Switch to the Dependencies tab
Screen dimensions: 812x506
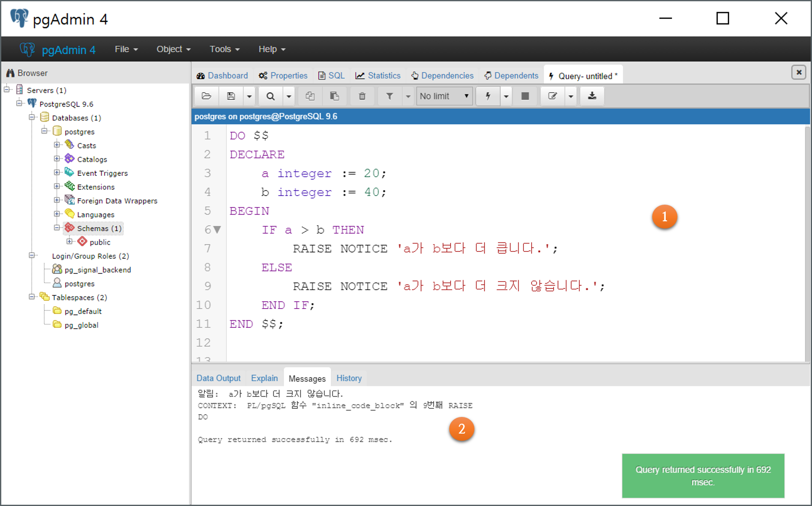click(442, 76)
